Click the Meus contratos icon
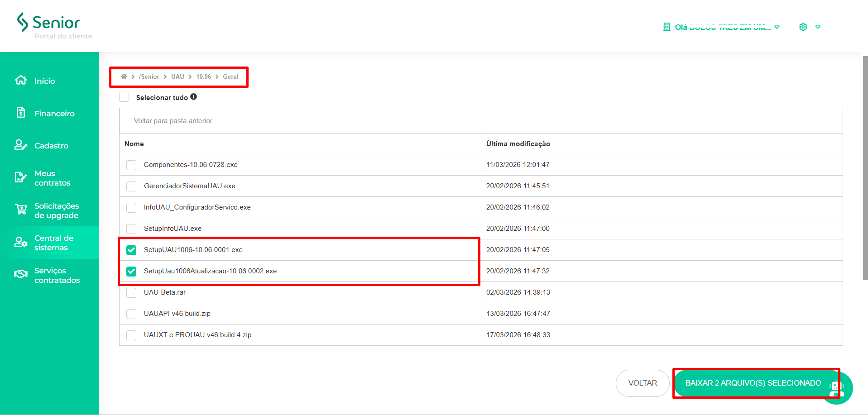The image size is (868, 415). [21, 177]
